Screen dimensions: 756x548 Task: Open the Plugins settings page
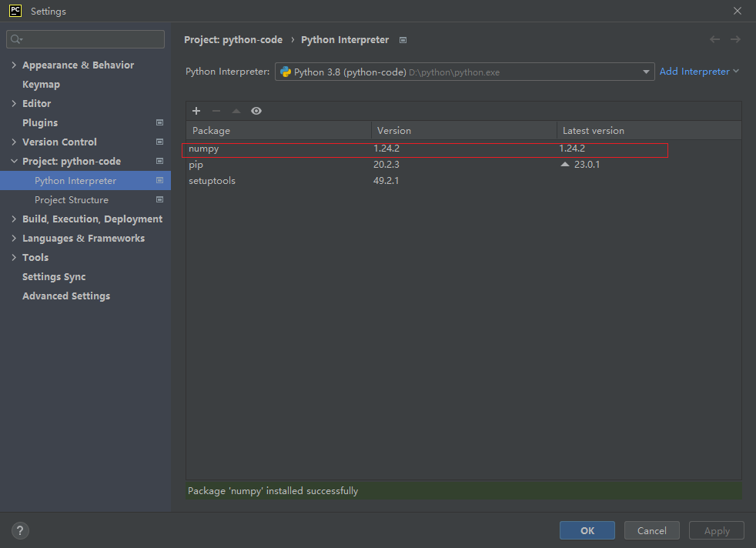(40, 123)
